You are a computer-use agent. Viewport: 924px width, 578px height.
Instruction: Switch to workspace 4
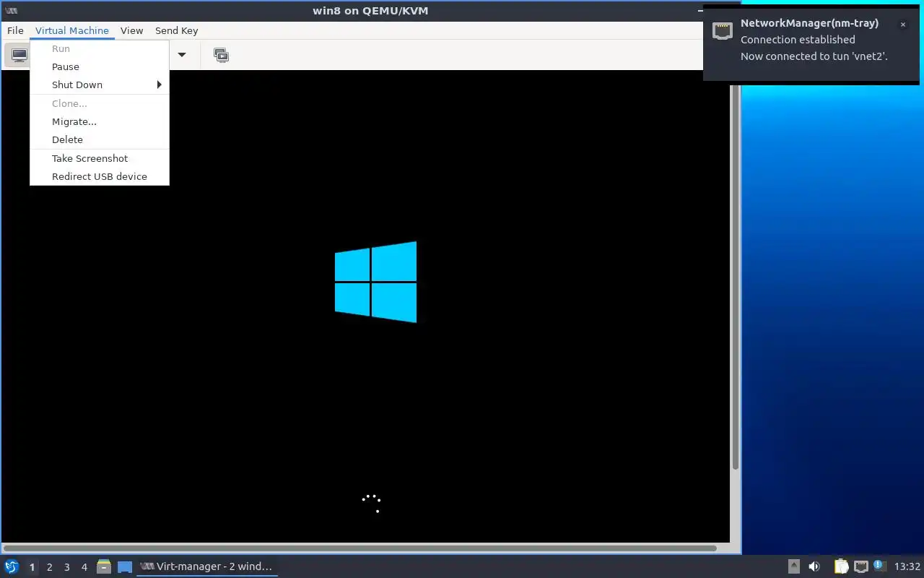tap(84, 567)
